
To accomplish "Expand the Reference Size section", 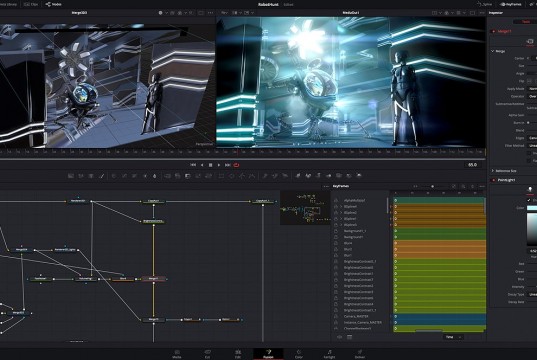I will (493, 171).
